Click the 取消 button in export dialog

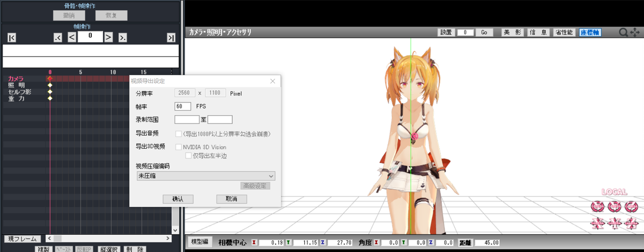[232, 199]
